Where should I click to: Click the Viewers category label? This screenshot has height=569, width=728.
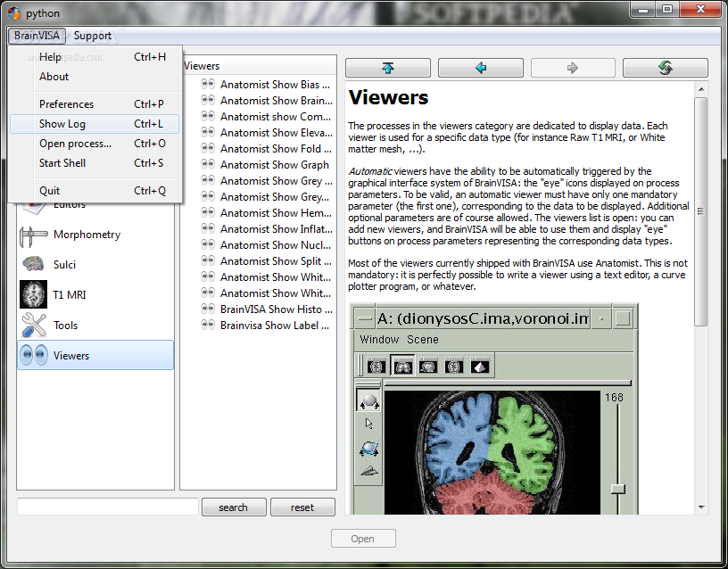[x=71, y=356]
